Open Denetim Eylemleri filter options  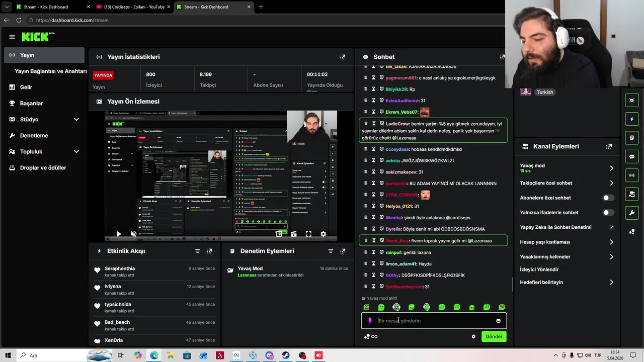331,251
